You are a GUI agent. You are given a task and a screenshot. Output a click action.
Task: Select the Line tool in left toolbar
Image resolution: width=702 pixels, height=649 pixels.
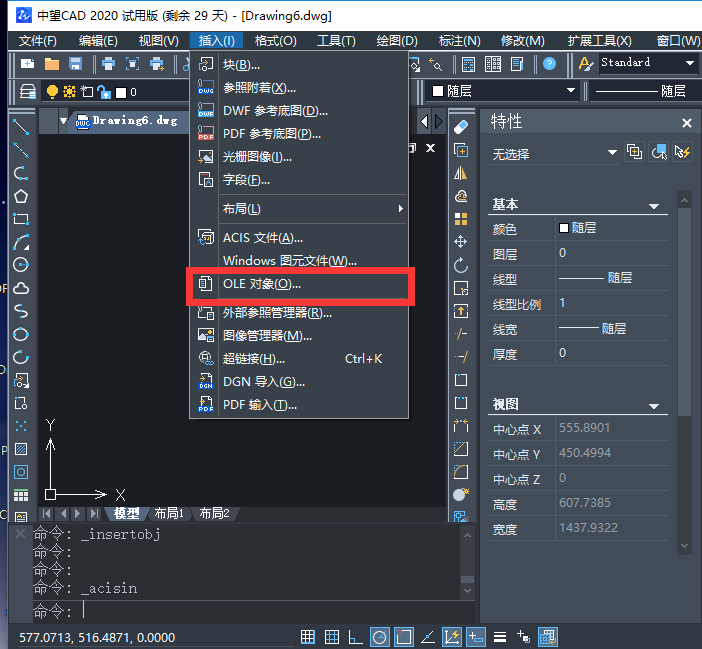20,128
